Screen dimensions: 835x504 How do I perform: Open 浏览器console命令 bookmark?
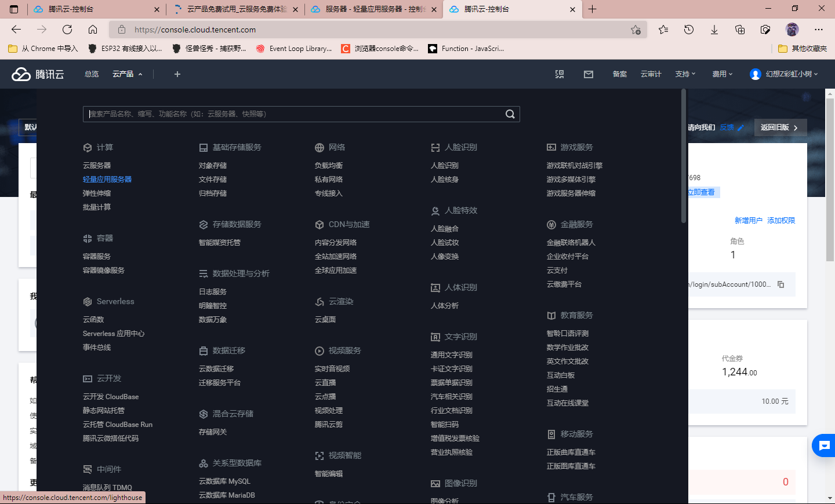click(380, 49)
